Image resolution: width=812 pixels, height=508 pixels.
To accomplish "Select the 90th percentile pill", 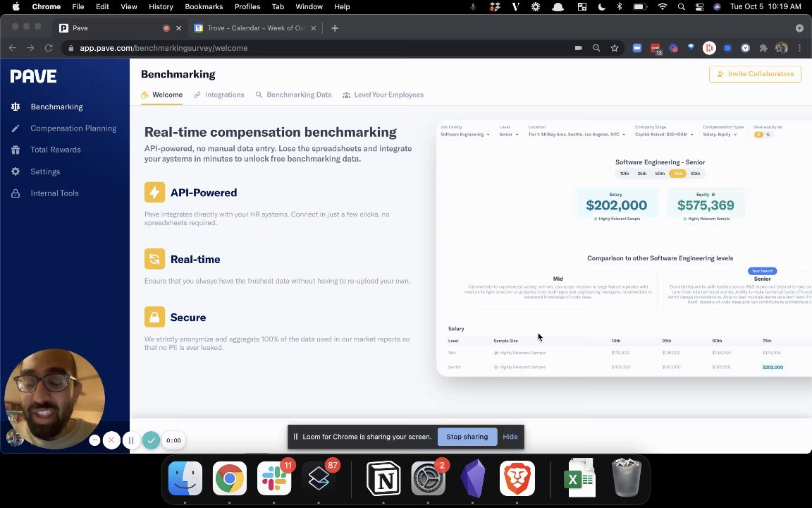I will pyautogui.click(x=696, y=174).
